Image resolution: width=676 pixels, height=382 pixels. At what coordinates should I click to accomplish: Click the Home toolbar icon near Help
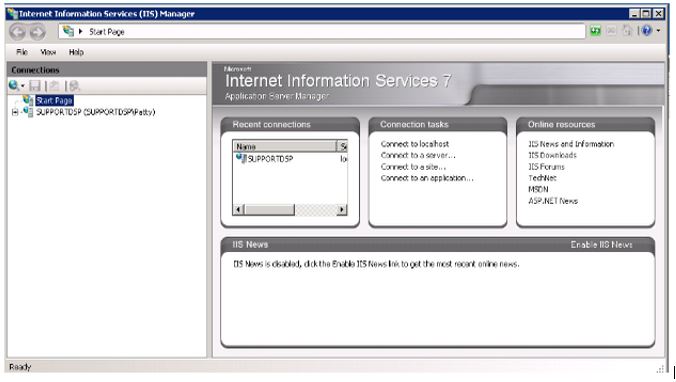click(627, 31)
